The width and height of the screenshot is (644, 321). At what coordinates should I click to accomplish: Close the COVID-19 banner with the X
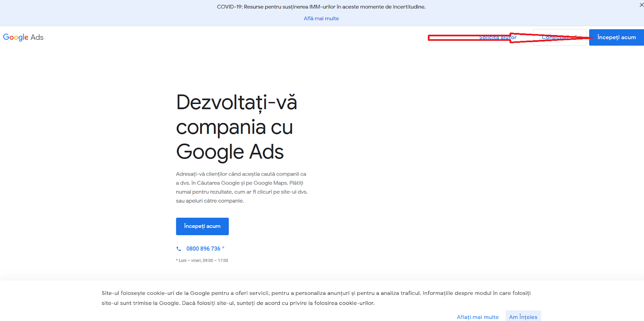641,5
